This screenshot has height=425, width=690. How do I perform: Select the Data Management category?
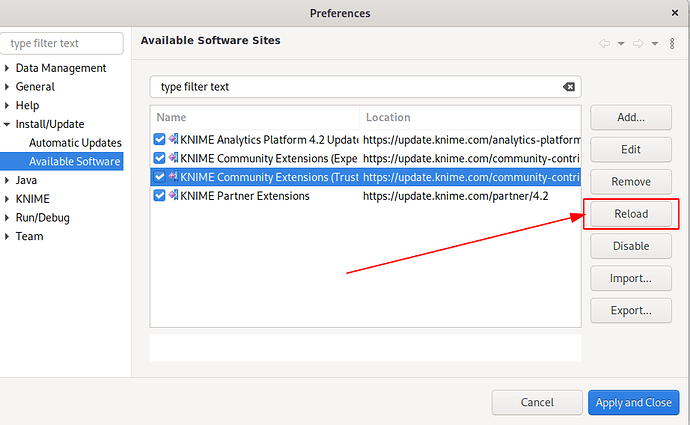[x=61, y=68]
